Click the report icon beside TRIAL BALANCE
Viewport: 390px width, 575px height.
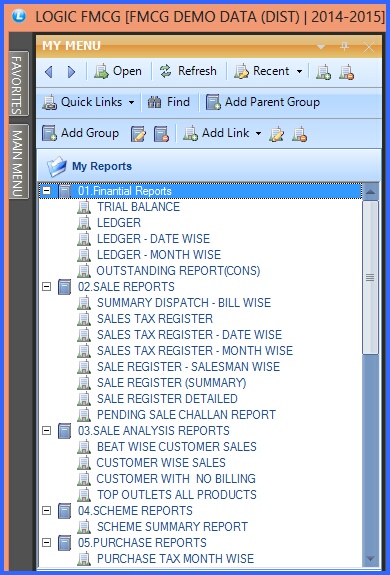click(84, 207)
